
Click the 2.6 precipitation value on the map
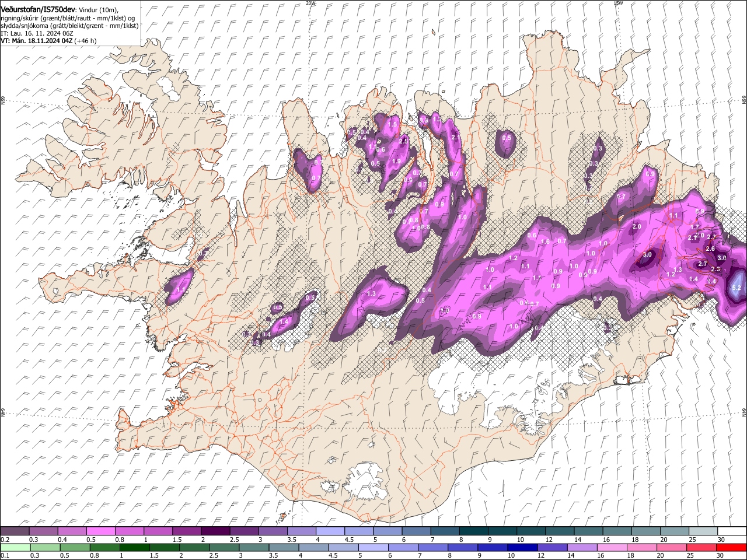(710, 249)
